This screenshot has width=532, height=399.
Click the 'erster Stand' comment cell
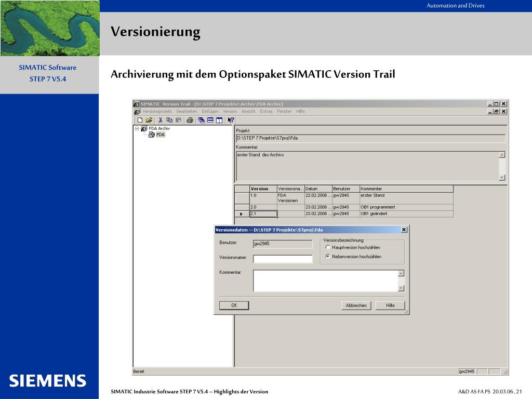406,198
